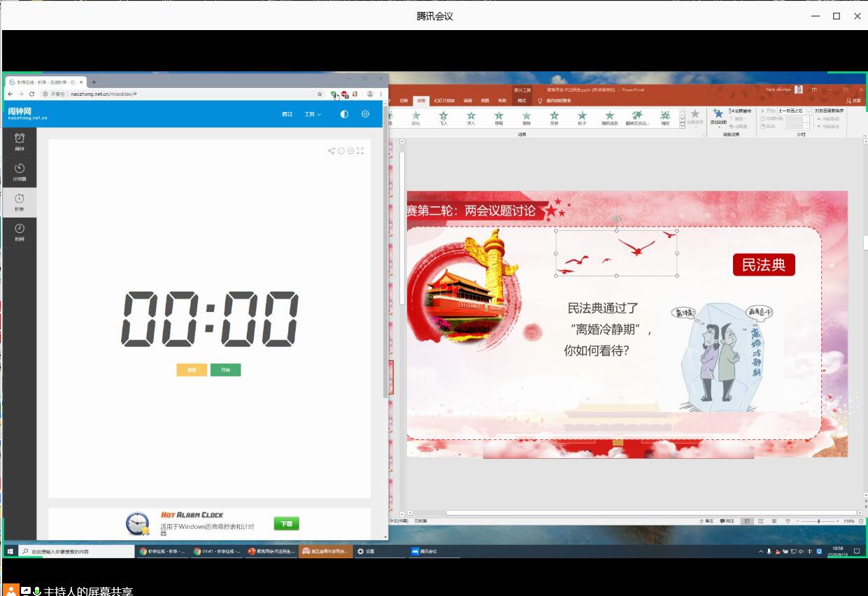Screen dimensions: 868x596
Task: Decrease stopwatch font size with minus icon
Action: click(341, 150)
